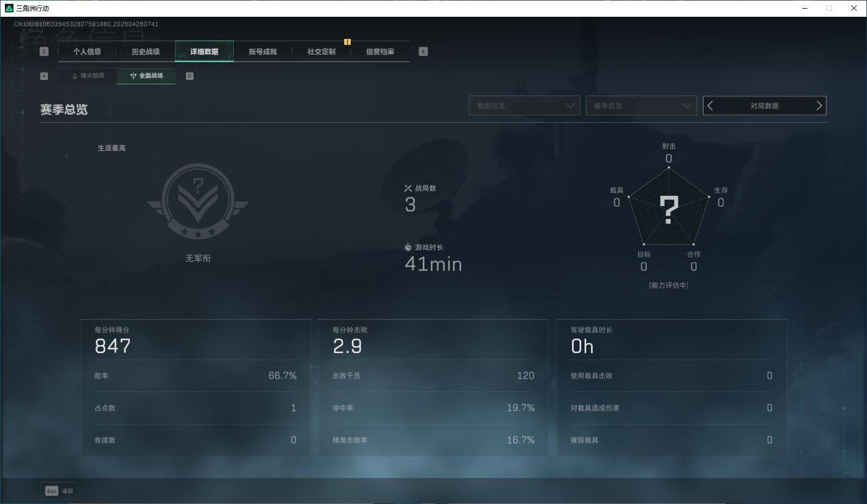Maximize the 三角洲行动 window
Viewport: 867px width, 504px height.
(x=829, y=8)
